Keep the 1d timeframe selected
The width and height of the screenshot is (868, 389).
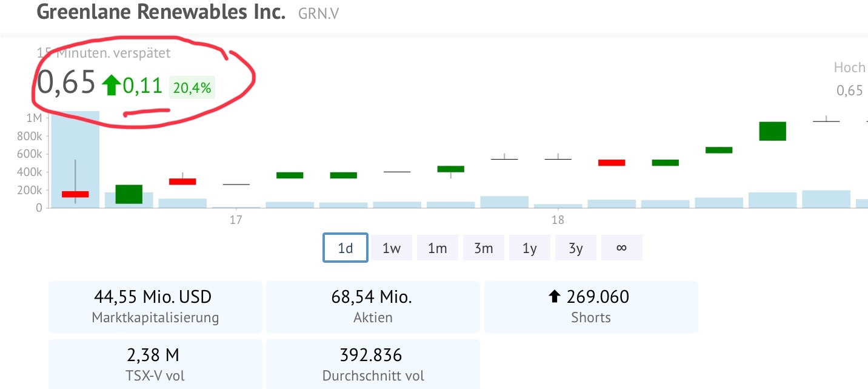[345, 247]
